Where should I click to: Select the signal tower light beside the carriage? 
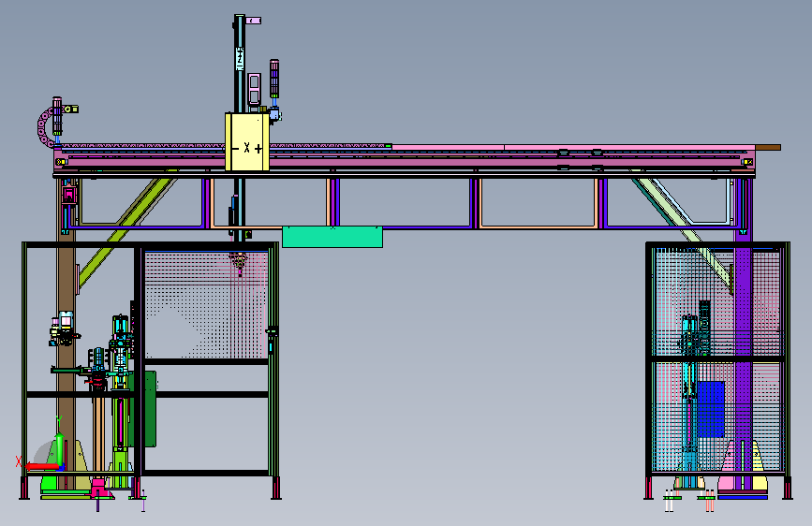(x=274, y=79)
